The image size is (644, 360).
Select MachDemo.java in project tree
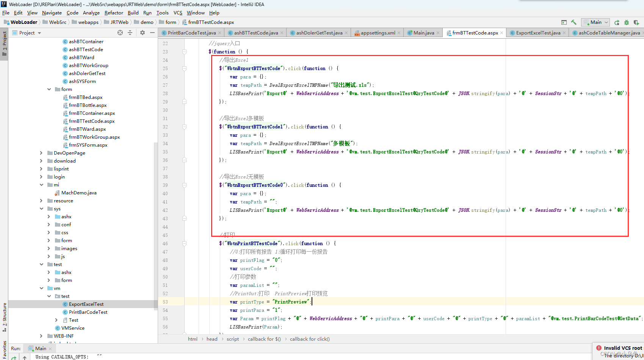(x=78, y=193)
